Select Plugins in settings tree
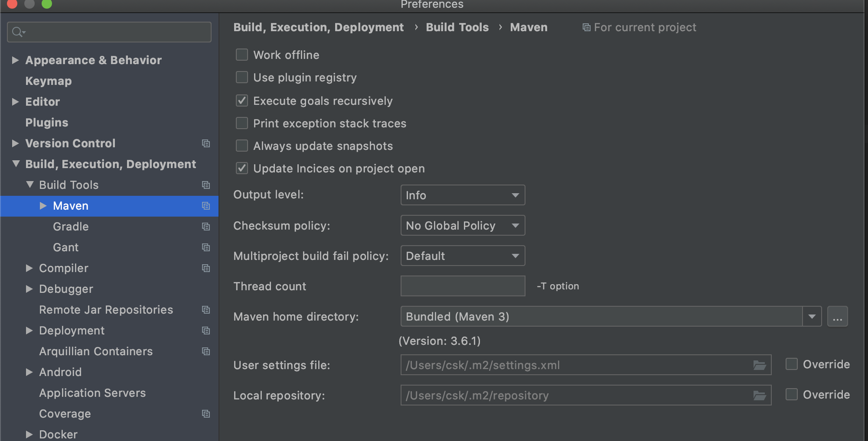 pyautogui.click(x=47, y=123)
